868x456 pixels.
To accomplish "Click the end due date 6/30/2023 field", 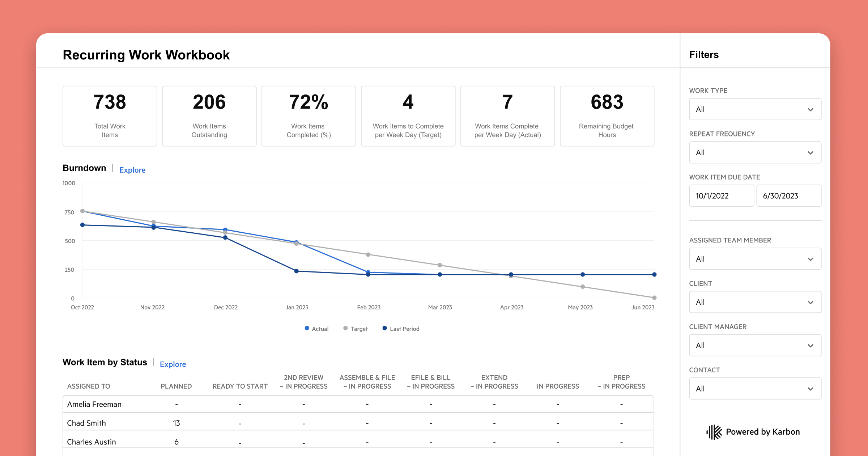I will click(788, 196).
